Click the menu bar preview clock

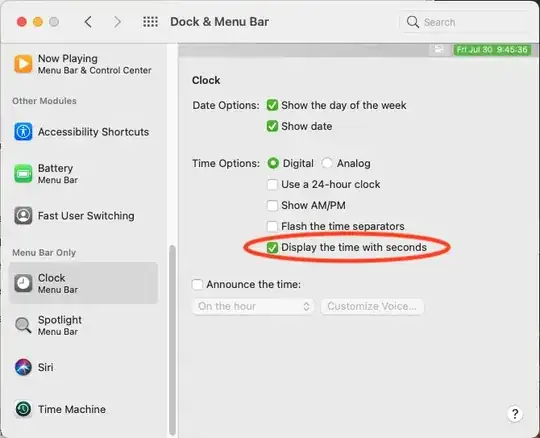coord(492,50)
